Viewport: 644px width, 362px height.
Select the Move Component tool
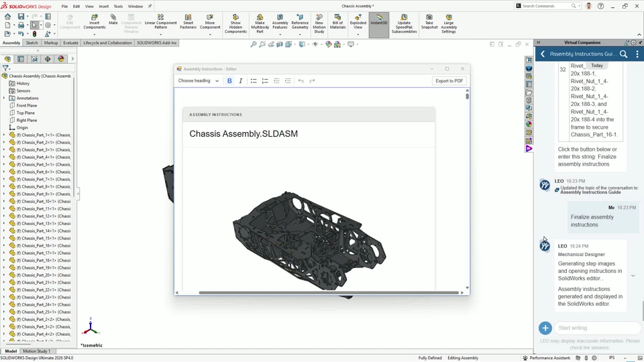[210, 22]
